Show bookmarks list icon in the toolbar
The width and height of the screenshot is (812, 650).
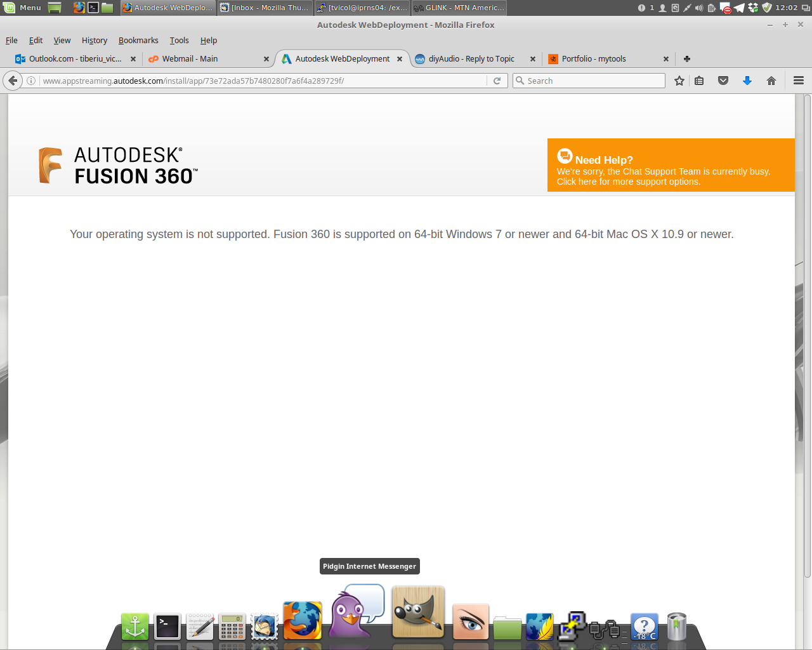coord(699,81)
